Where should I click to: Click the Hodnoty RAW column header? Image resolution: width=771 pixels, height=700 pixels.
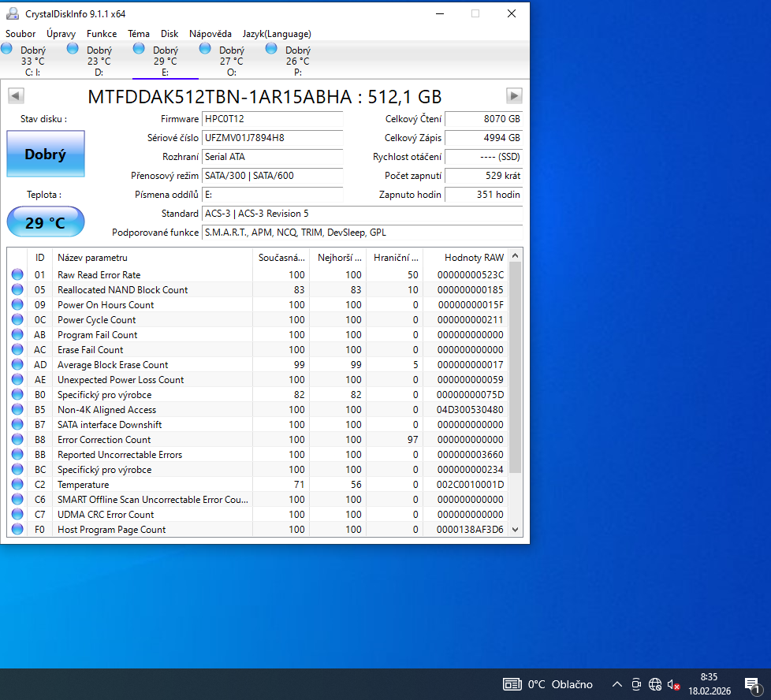coord(473,258)
